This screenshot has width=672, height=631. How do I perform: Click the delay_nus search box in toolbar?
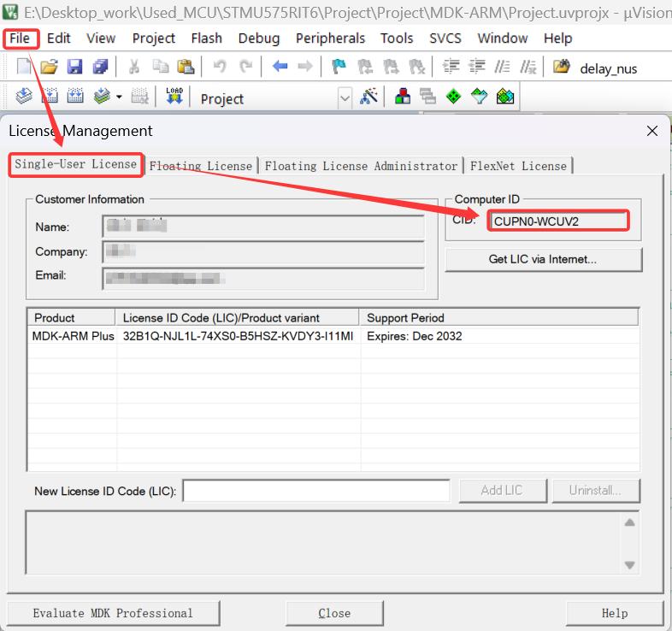tap(608, 68)
